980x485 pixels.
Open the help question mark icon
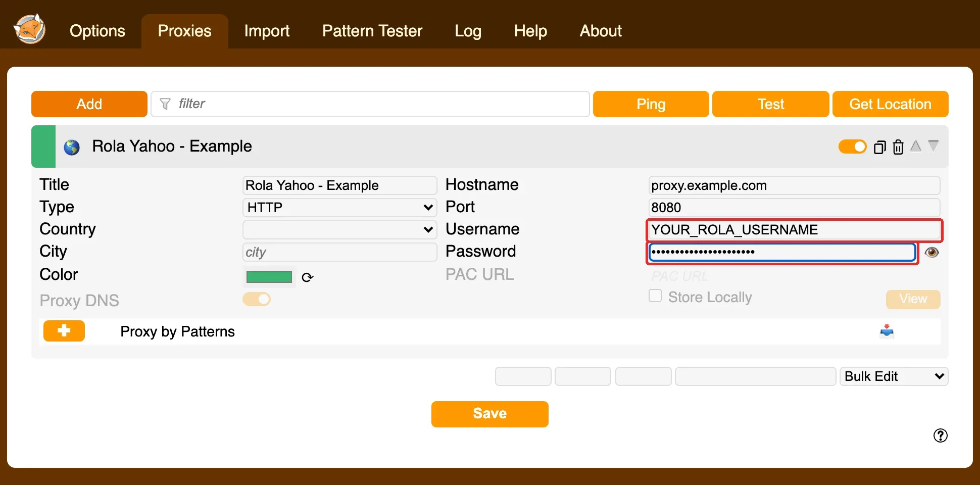941,435
